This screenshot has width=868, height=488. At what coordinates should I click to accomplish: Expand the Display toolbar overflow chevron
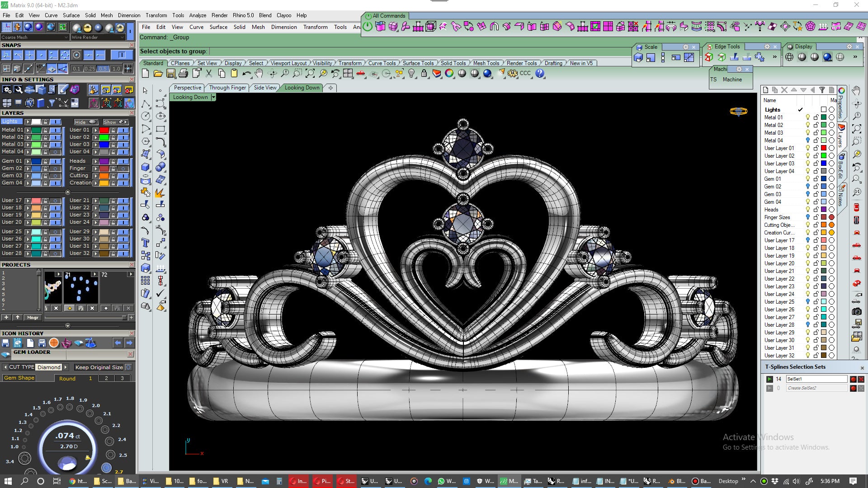click(855, 57)
